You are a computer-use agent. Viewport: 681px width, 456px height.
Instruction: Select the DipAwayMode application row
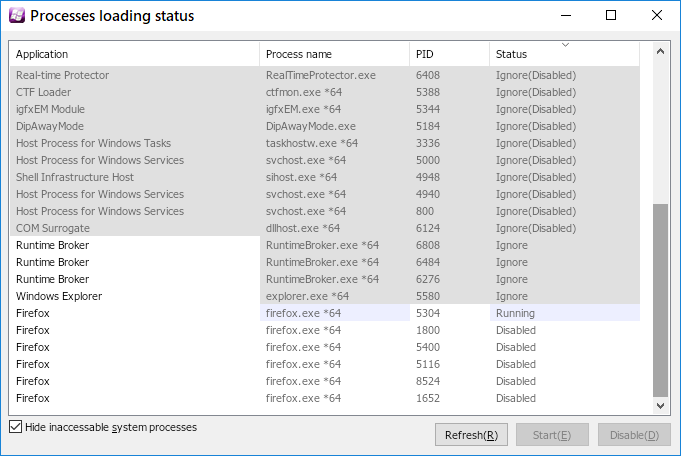(325, 126)
